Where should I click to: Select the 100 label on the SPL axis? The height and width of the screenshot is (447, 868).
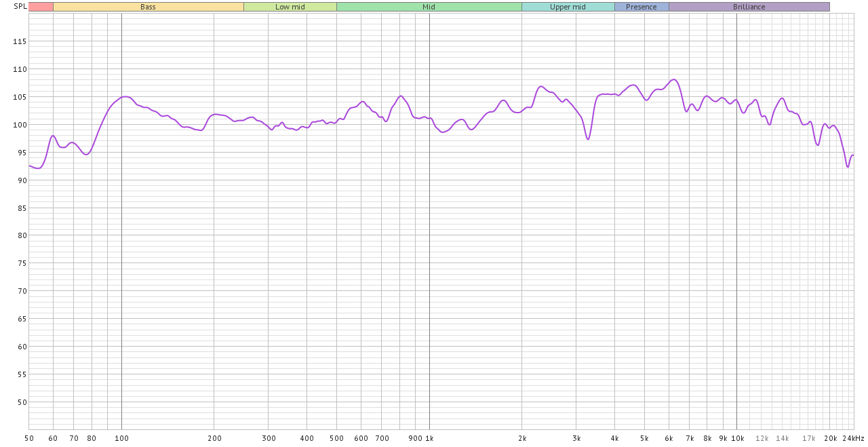click(x=20, y=125)
